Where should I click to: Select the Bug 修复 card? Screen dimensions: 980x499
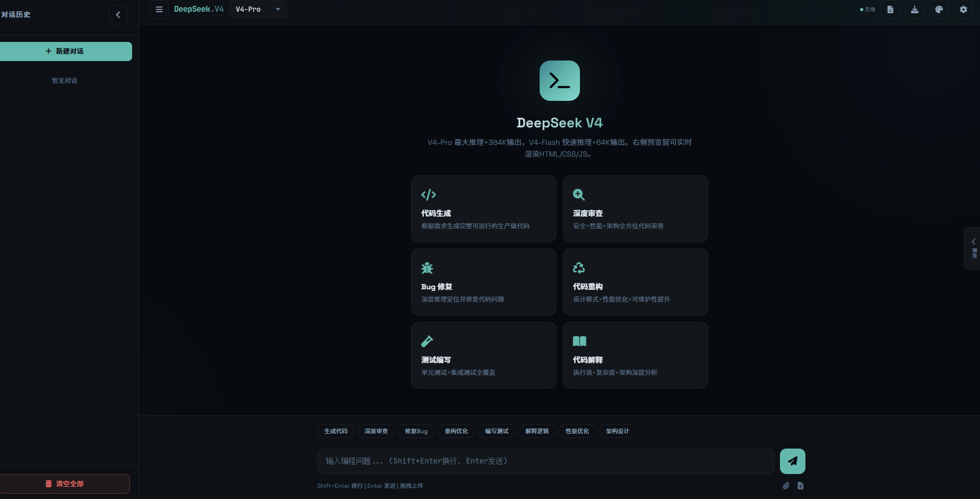pos(484,282)
